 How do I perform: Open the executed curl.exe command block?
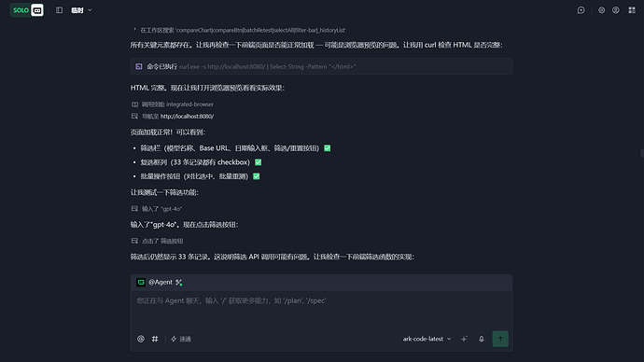click(x=321, y=66)
